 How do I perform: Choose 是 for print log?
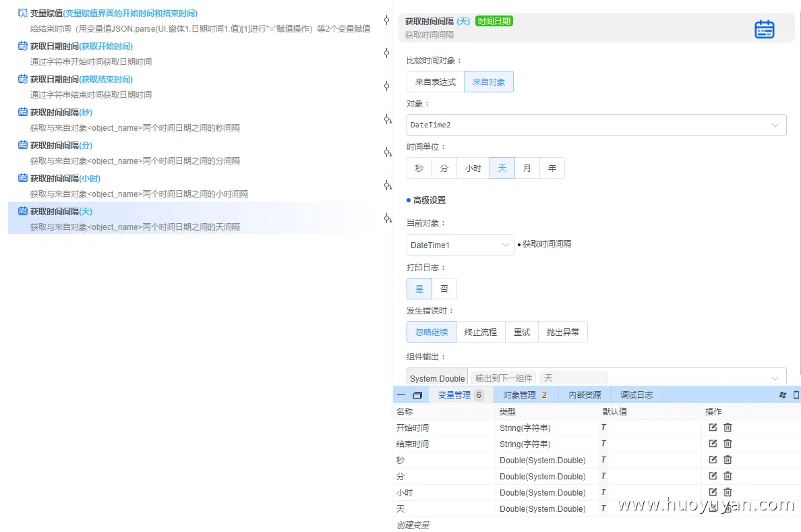(x=419, y=289)
